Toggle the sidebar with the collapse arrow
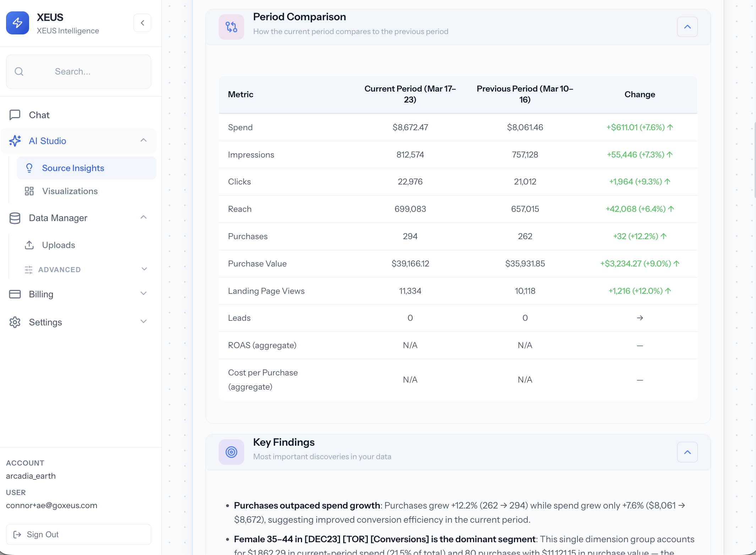Image resolution: width=756 pixels, height=555 pixels. [x=142, y=23]
